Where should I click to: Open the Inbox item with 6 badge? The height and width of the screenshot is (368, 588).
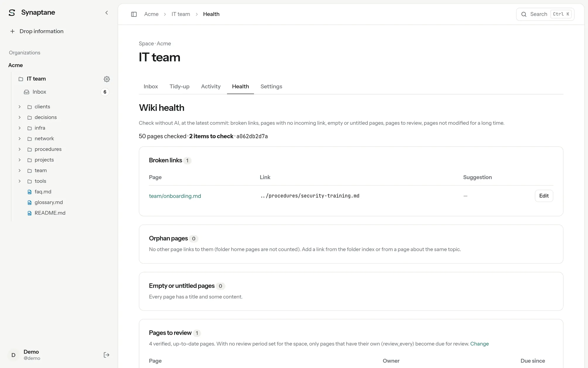(x=66, y=92)
